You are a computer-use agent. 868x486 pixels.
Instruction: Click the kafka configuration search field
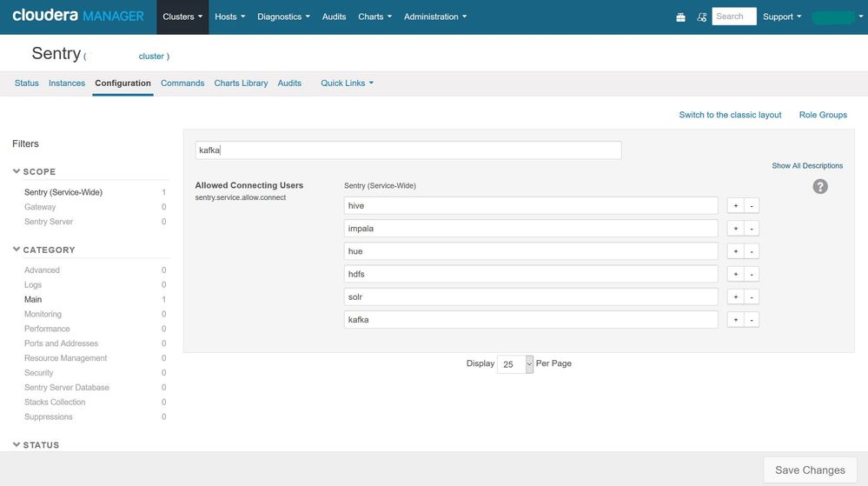click(408, 150)
